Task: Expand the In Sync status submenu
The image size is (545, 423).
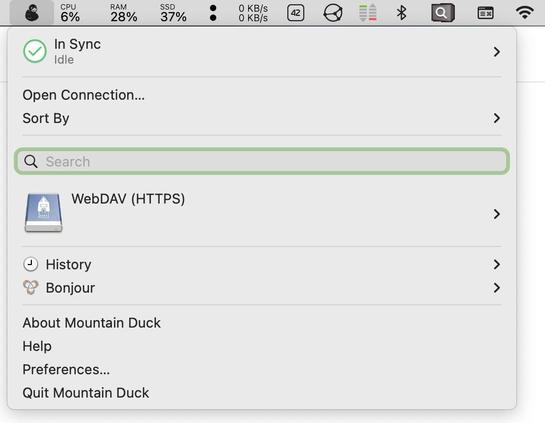Action: (262, 52)
